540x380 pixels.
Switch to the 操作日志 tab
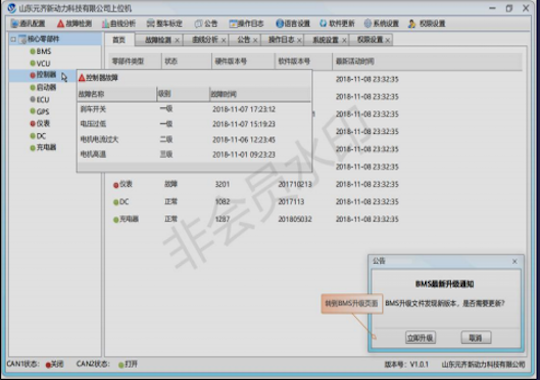[281, 40]
